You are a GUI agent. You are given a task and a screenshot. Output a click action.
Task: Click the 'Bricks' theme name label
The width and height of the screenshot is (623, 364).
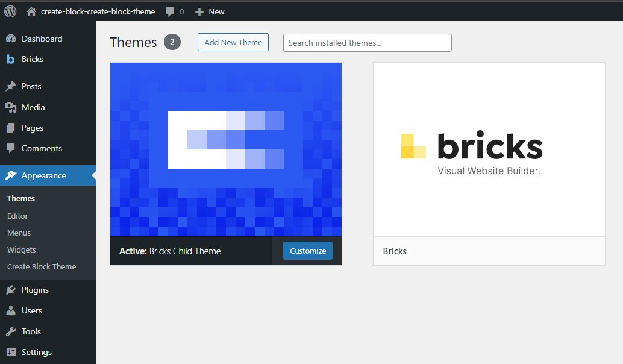tap(395, 251)
